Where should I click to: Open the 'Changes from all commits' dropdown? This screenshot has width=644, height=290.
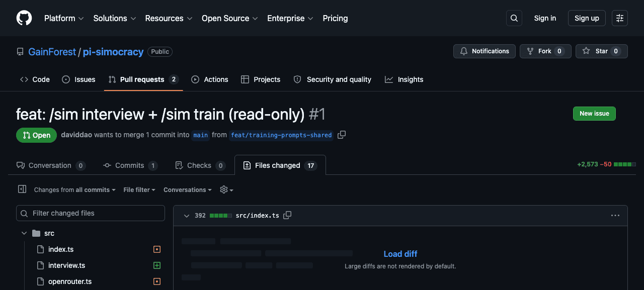pyautogui.click(x=75, y=190)
